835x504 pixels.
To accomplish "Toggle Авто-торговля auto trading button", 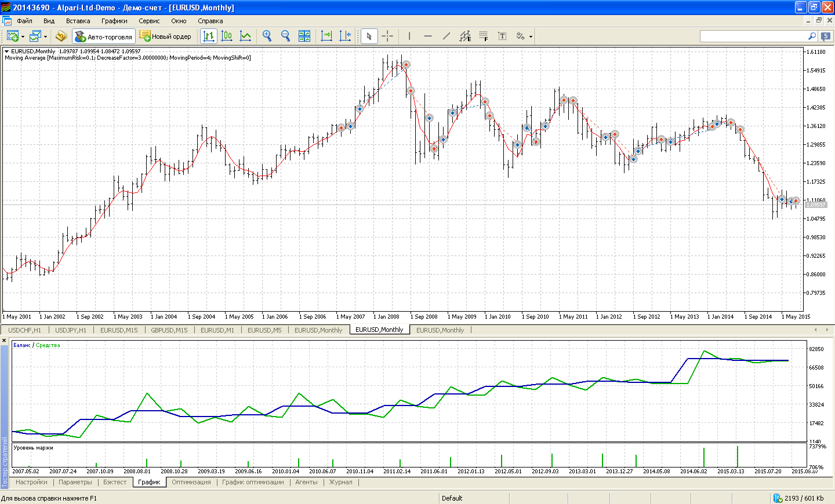I will [104, 36].
